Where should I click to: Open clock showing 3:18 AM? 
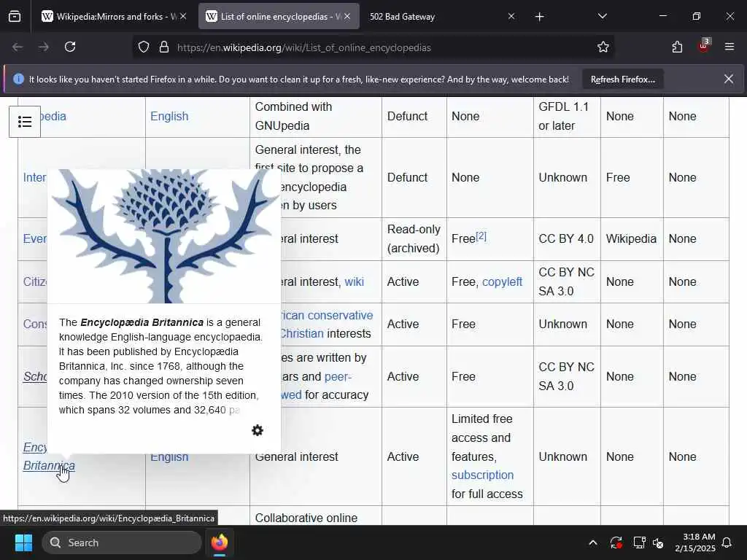tap(695, 542)
